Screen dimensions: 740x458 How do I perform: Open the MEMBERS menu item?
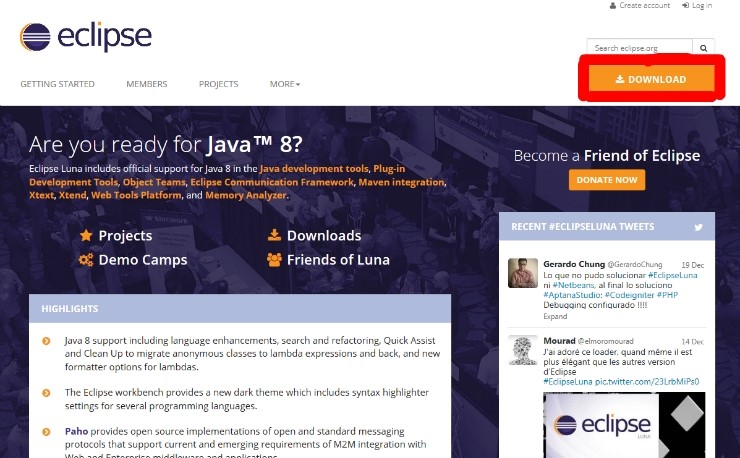(x=147, y=84)
